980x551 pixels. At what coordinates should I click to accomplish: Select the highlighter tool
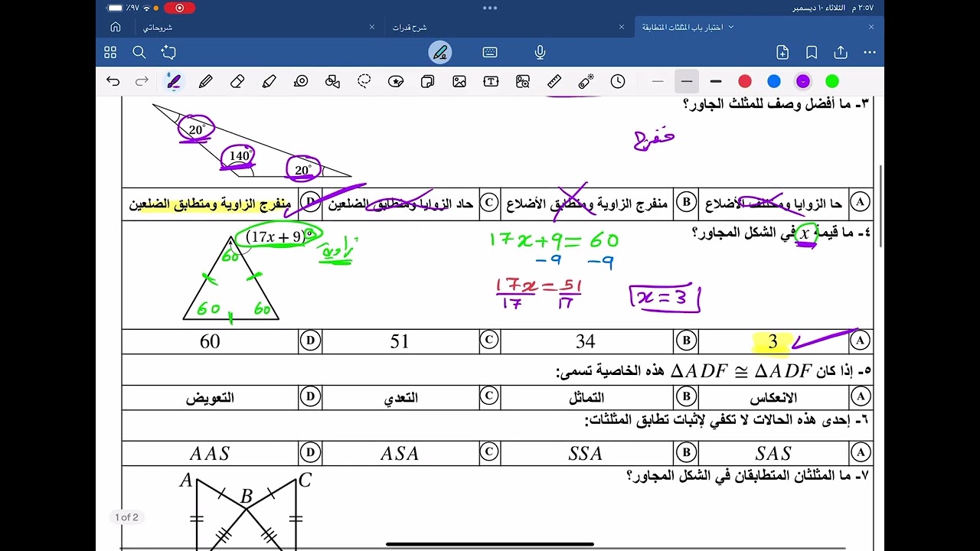(x=269, y=81)
